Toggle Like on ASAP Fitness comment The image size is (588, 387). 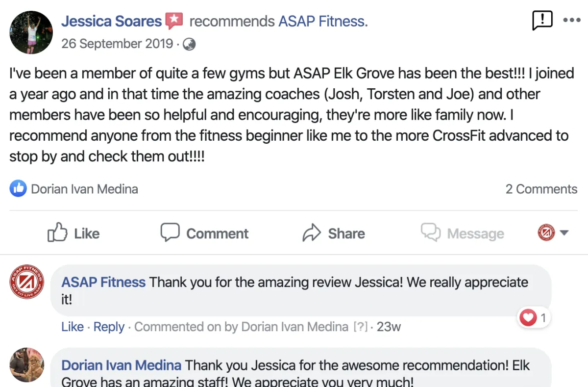(x=73, y=327)
